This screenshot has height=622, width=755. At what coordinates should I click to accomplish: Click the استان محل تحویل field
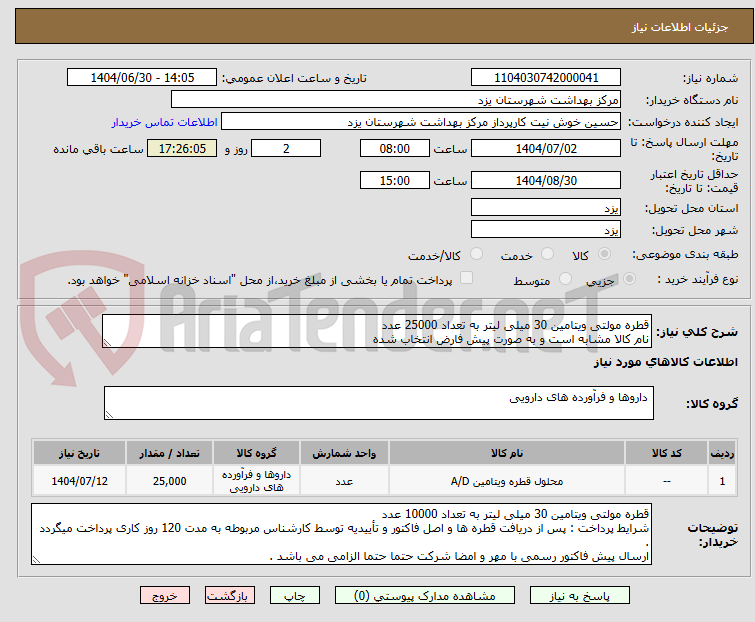(x=546, y=207)
